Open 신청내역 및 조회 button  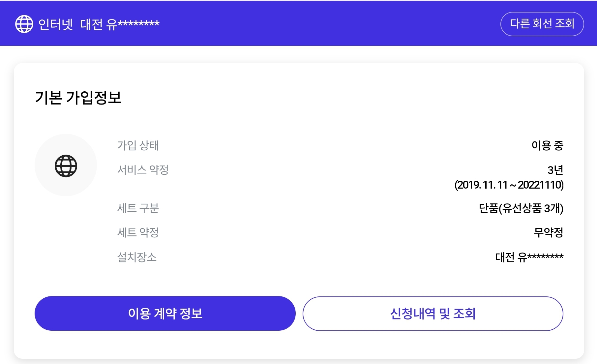click(433, 313)
